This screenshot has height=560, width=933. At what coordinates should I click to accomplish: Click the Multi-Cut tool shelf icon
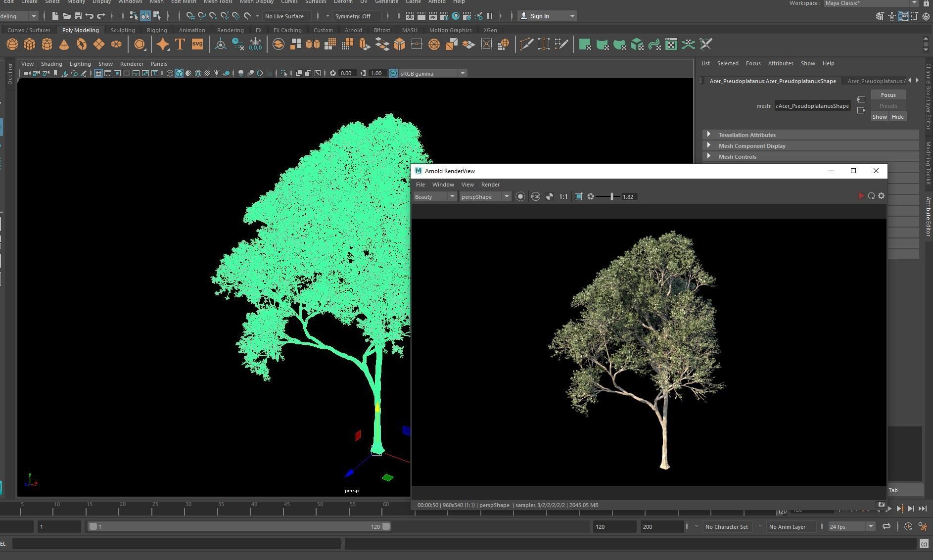pyautogui.click(x=527, y=45)
